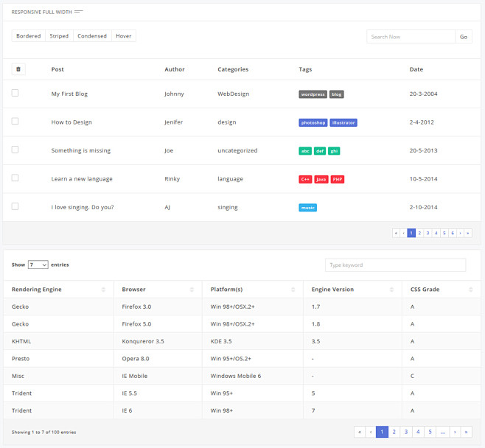485x448 pixels.
Task: Select the How to Design row checkbox
Action: (x=15, y=122)
